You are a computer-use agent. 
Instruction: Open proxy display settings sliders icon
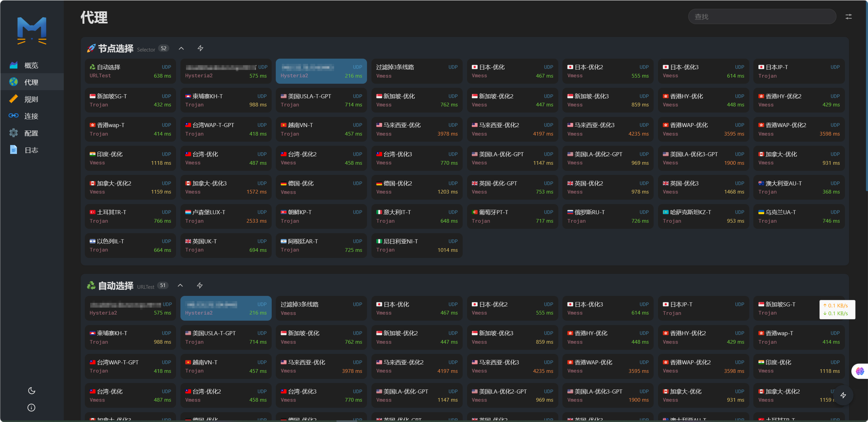(x=848, y=17)
